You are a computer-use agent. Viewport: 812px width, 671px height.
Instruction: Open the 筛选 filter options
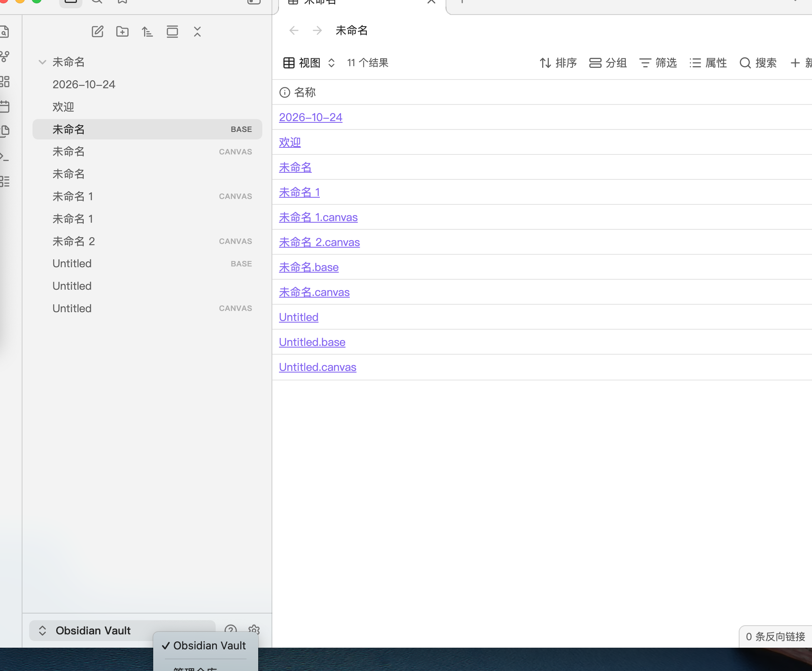coord(658,63)
